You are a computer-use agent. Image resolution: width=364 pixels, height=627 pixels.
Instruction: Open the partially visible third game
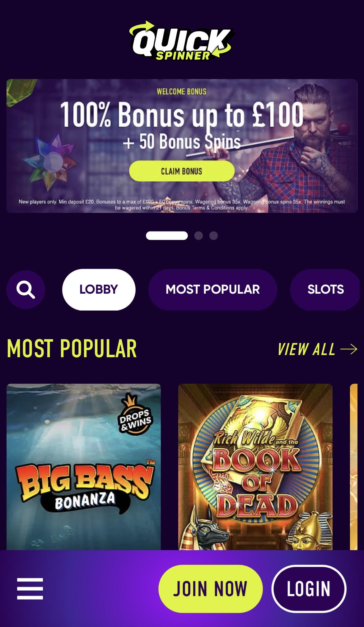coord(354,467)
